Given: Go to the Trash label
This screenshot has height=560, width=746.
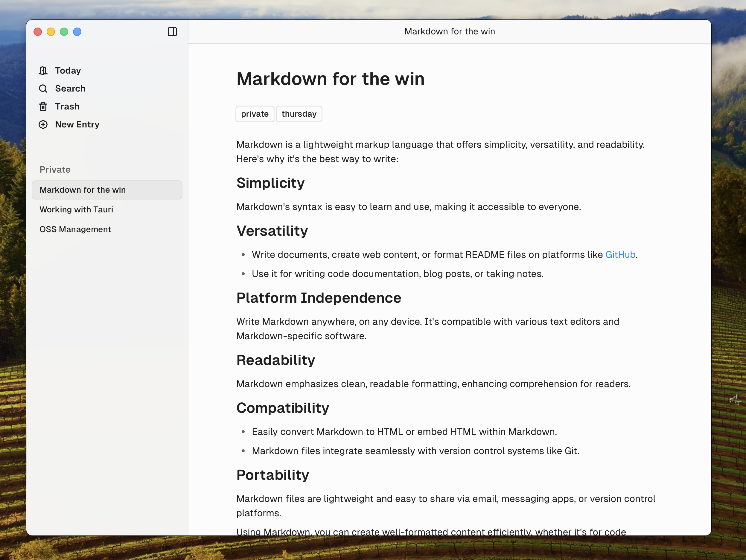Looking at the screenshot, I should click(67, 106).
